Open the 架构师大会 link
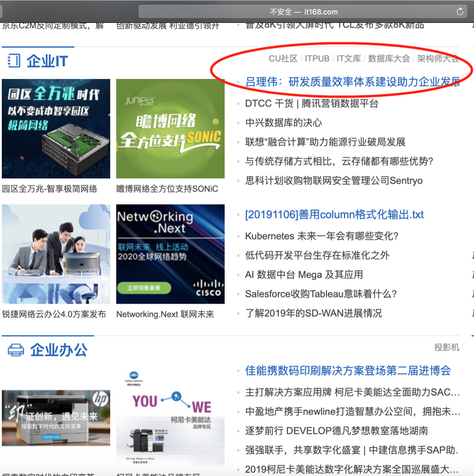This screenshot has width=474, height=476. pyautogui.click(x=438, y=58)
